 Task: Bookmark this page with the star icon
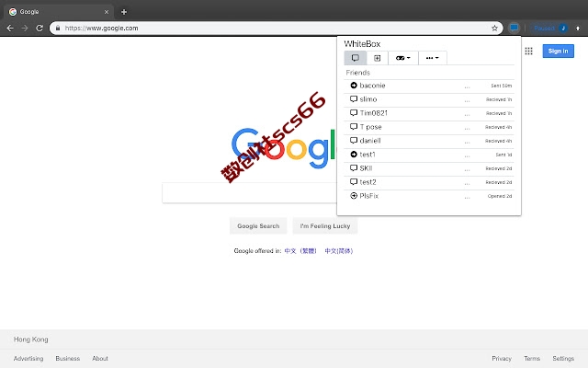[x=494, y=29]
